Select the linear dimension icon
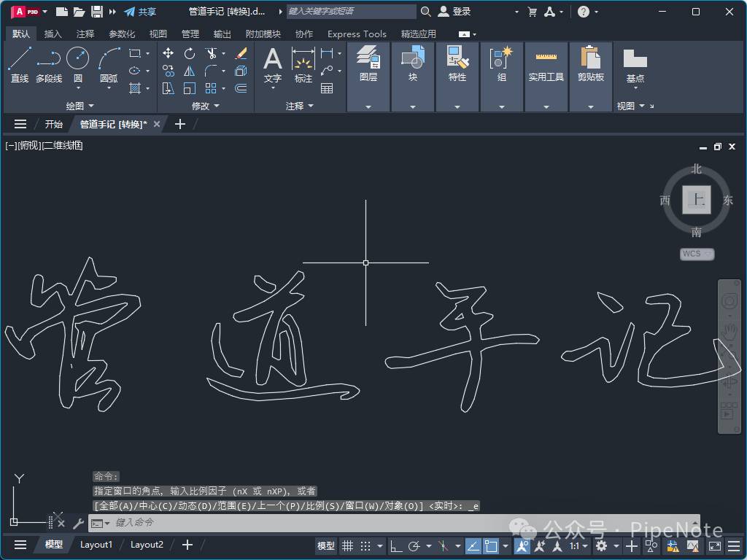The width and height of the screenshot is (747, 560). coord(327,52)
